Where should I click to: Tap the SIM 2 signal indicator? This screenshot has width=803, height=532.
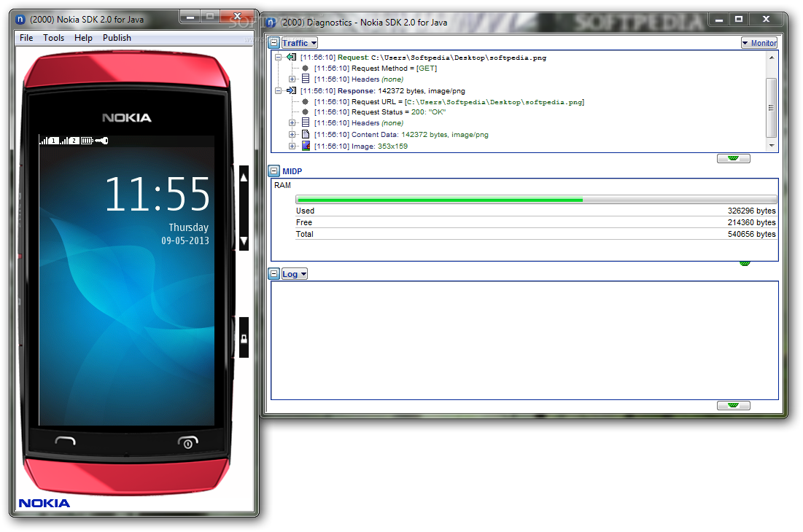tap(69, 140)
